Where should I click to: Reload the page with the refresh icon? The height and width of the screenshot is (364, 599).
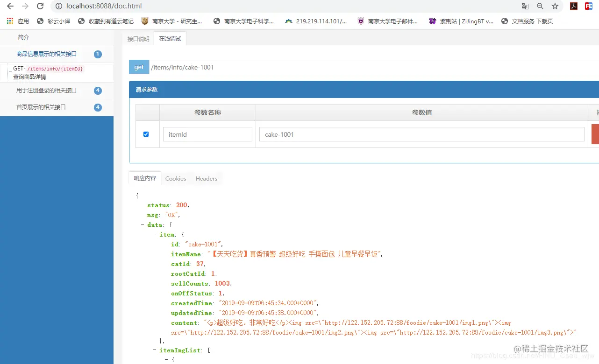pyautogui.click(x=40, y=7)
